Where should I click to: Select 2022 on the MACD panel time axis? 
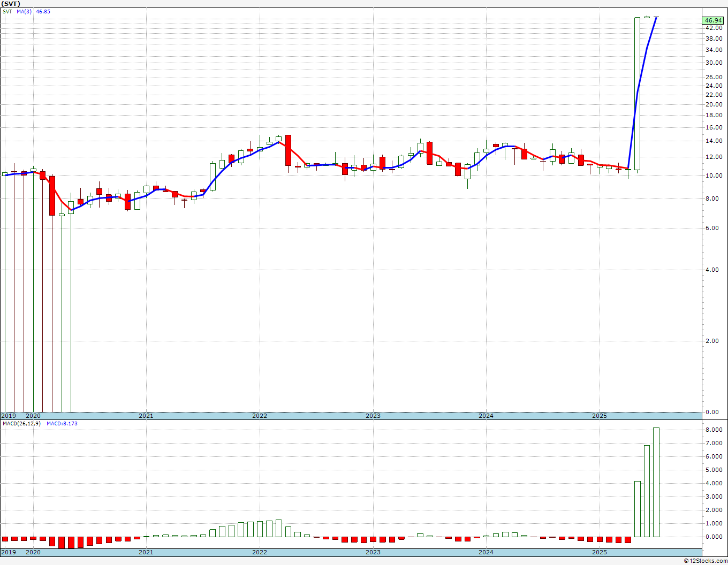pos(260,552)
